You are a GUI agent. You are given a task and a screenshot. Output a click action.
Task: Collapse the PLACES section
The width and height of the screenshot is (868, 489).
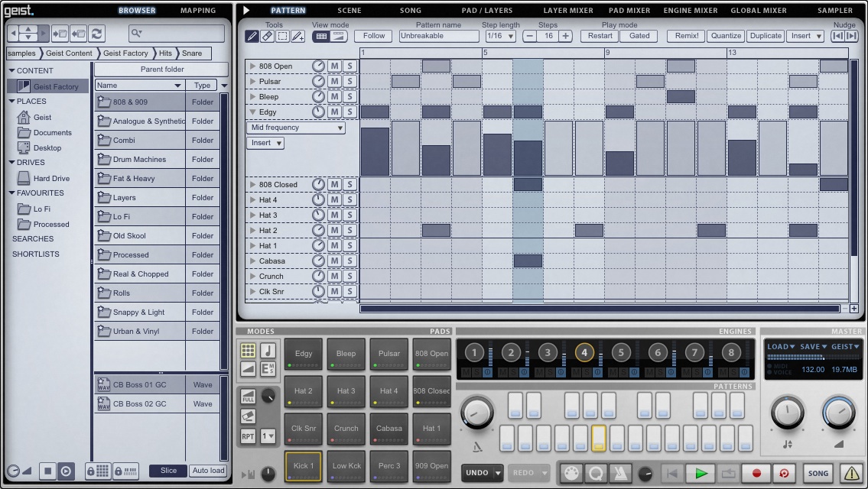pyautogui.click(x=11, y=101)
